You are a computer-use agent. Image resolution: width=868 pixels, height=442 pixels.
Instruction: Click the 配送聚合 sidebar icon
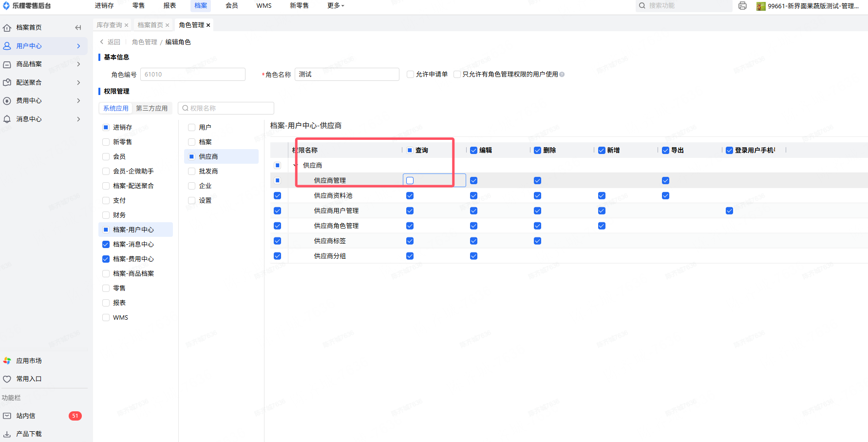point(7,82)
